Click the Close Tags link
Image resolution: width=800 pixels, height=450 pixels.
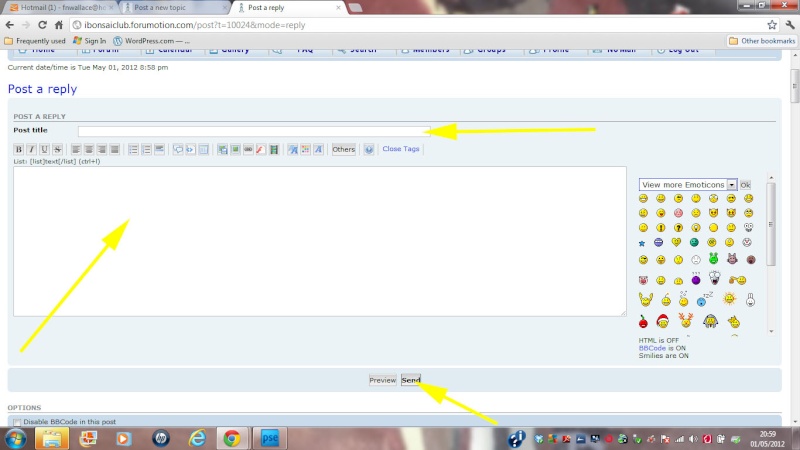click(x=401, y=149)
